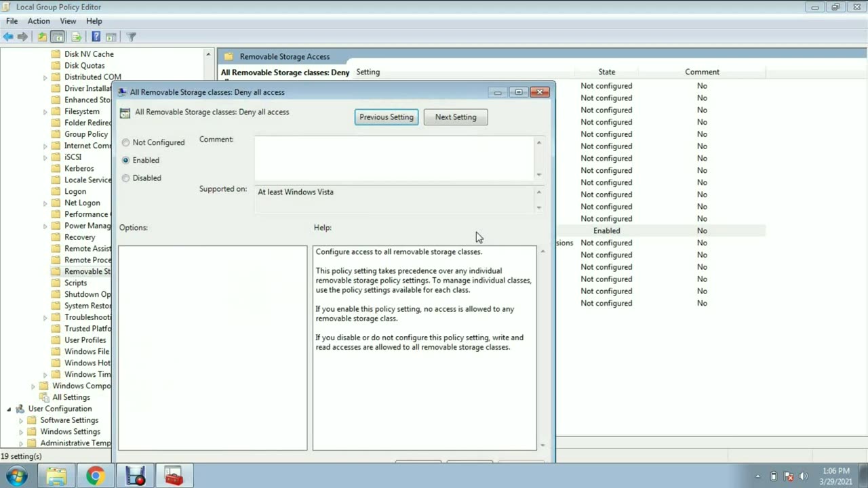The width and height of the screenshot is (868, 488).
Task: Click the Filter funnel toolbar icon
Action: (x=132, y=37)
